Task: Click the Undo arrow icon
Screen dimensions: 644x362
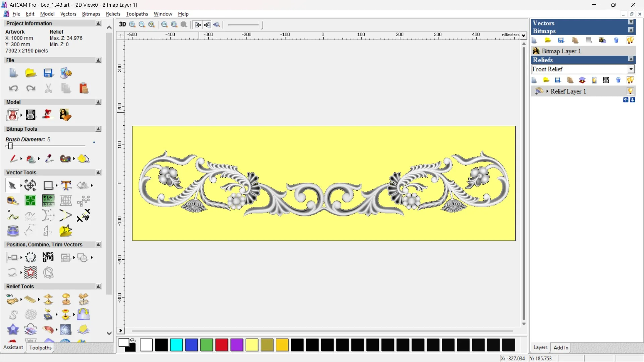Action: [13, 88]
